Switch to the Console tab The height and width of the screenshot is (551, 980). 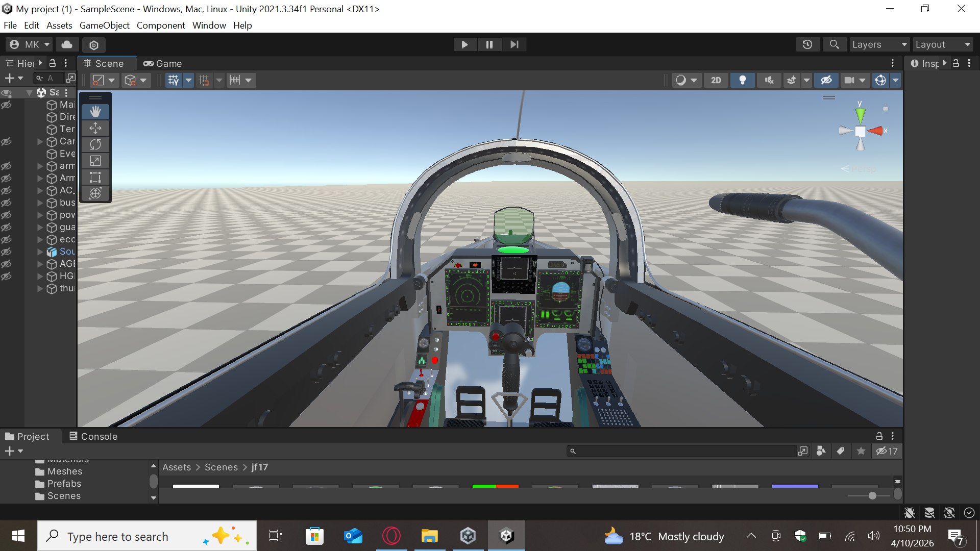93,436
